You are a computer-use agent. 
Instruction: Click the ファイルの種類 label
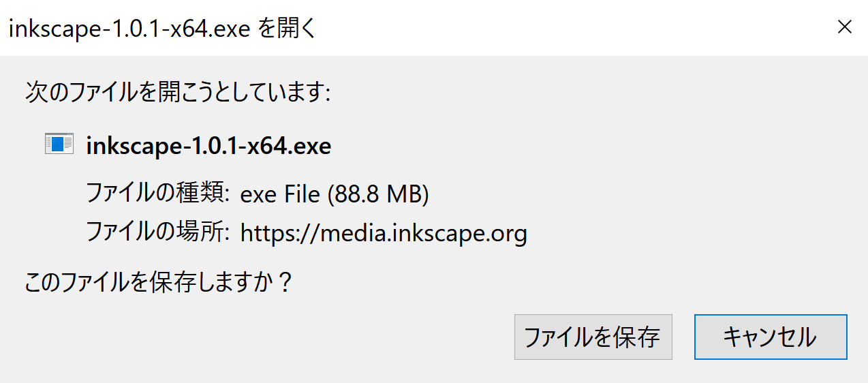pos(153,194)
